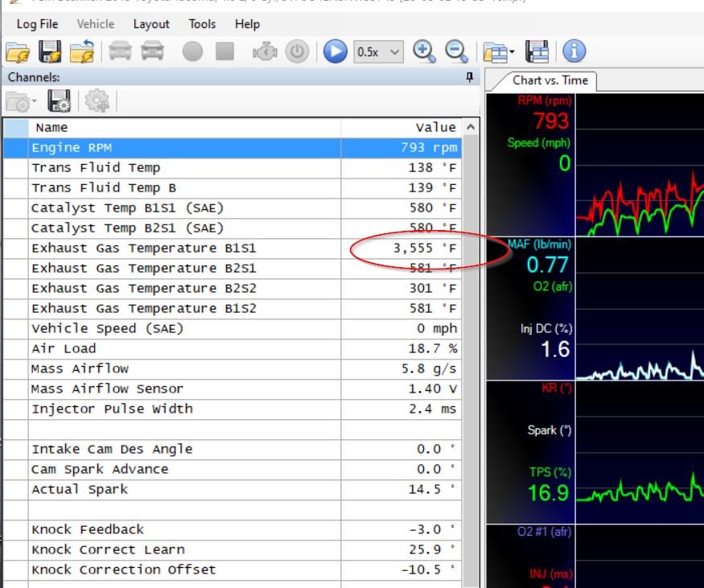Select the Engine RPM row
The height and width of the screenshot is (588, 704).
pos(233,148)
